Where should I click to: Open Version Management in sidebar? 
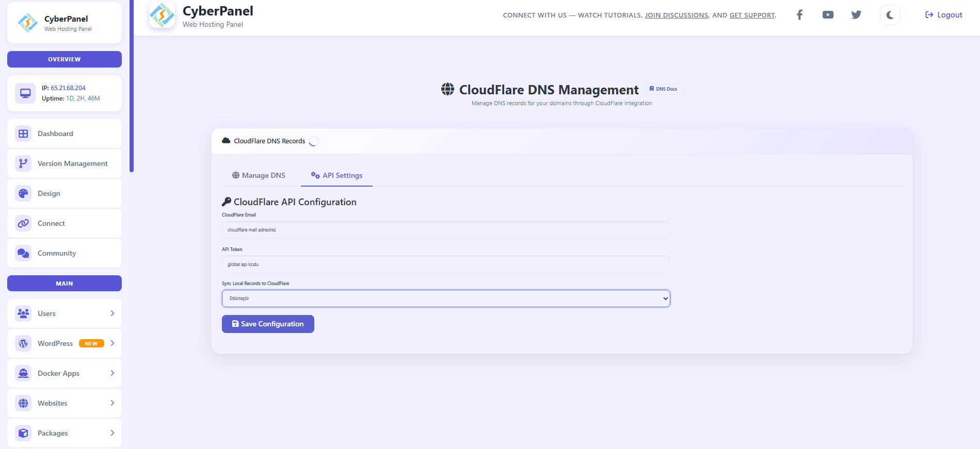click(x=65, y=163)
